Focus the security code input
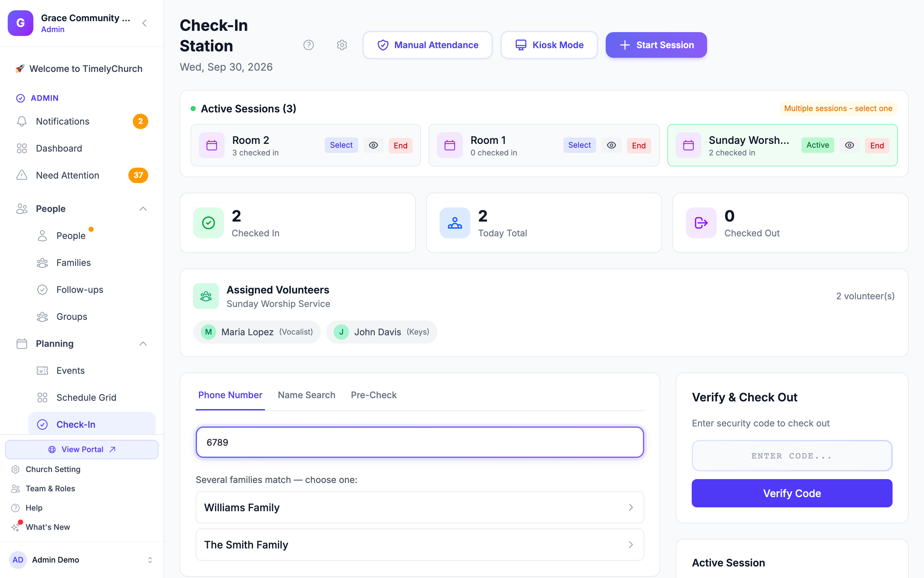The width and height of the screenshot is (924, 578). [x=791, y=456]
